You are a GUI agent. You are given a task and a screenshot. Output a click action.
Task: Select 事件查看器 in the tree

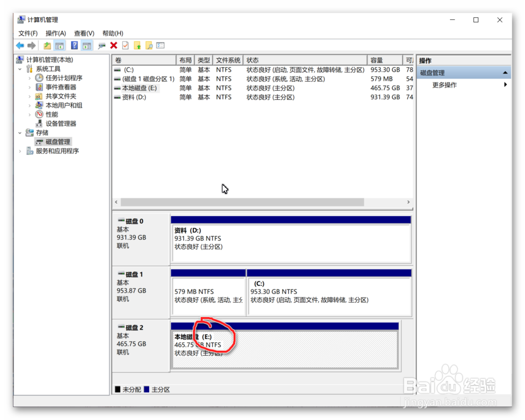click(x=61, y=87)
